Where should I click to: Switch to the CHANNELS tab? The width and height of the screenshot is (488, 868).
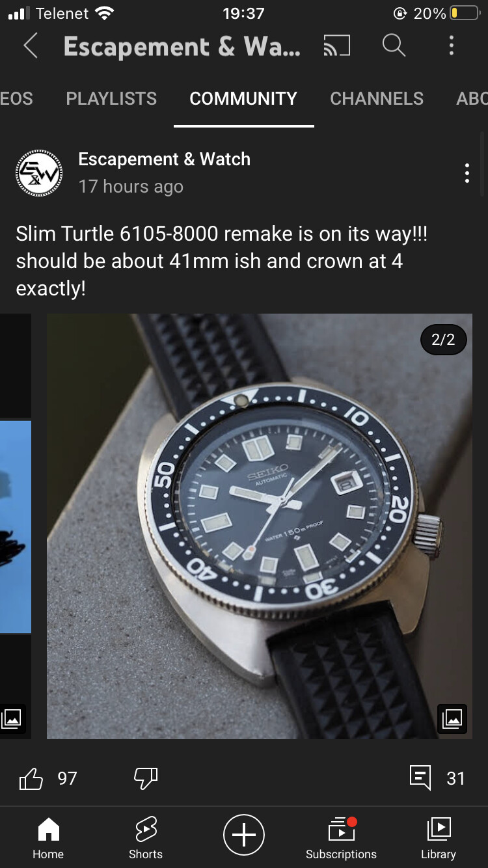(x=377, y=98)
